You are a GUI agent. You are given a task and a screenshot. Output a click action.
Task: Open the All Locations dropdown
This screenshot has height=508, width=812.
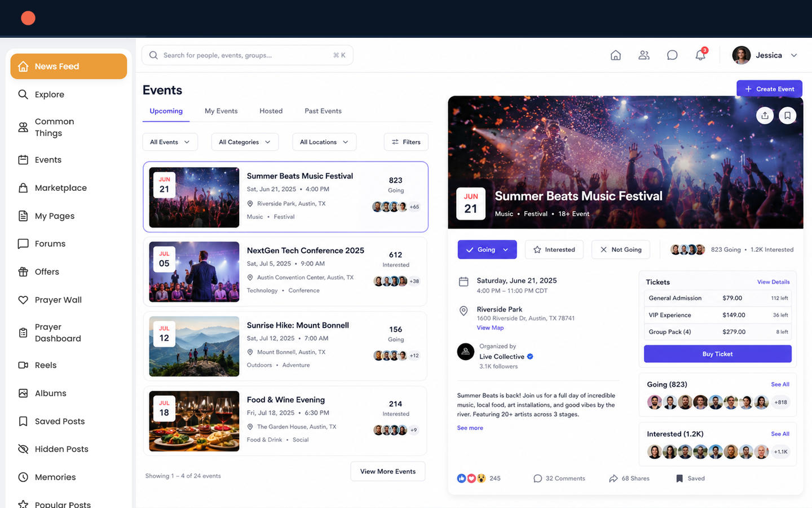click(324, 142)
